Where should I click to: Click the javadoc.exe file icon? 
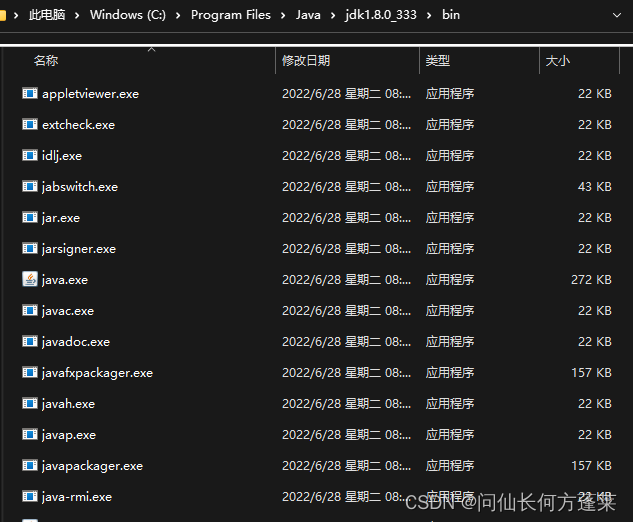tap(30, 342)
